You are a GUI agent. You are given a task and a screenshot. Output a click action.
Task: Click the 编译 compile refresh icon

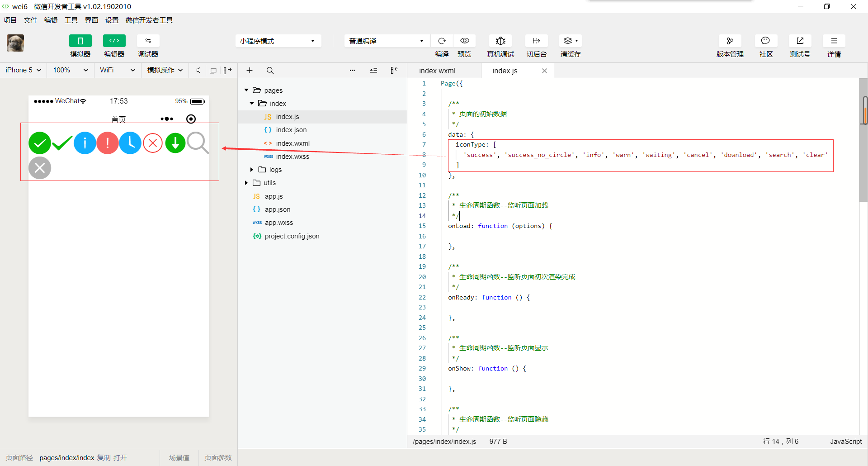coord(442,41)
